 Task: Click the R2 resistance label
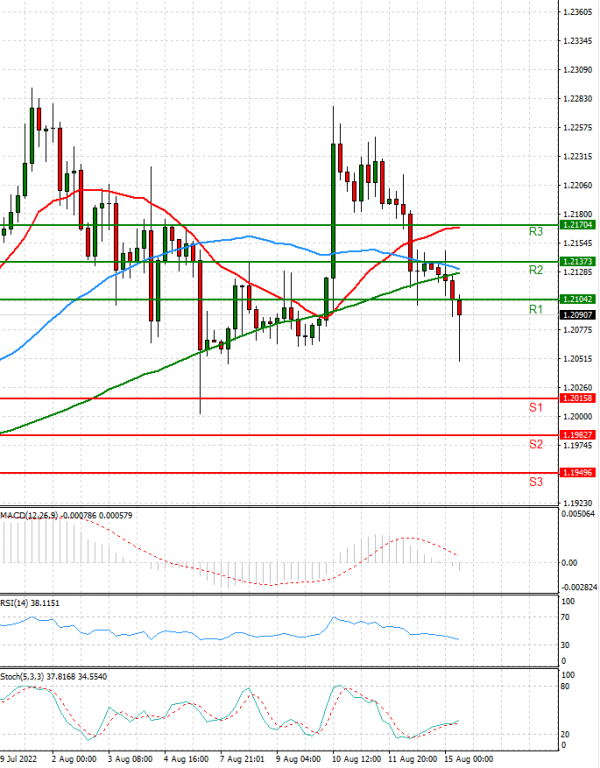[x=536, y=270]
